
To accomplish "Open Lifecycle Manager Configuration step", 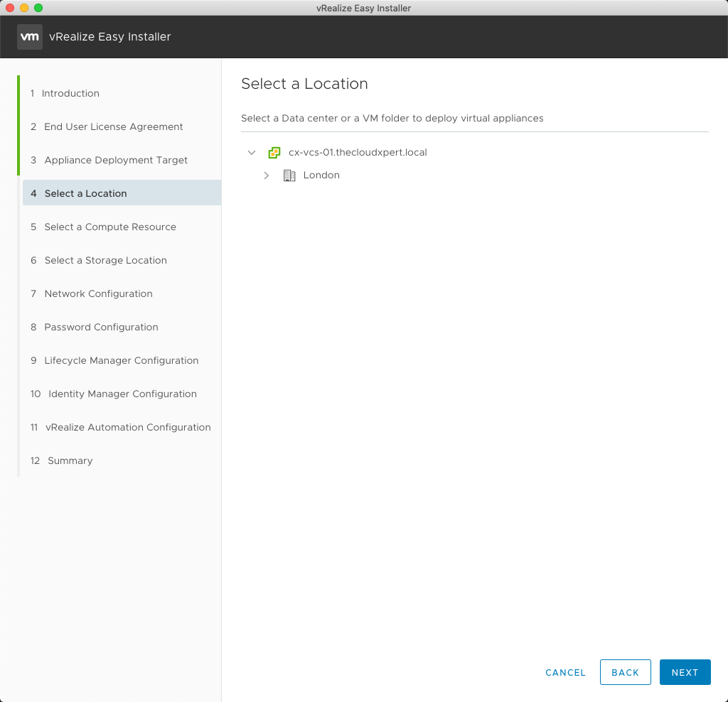I will click(x=121, y=360).
